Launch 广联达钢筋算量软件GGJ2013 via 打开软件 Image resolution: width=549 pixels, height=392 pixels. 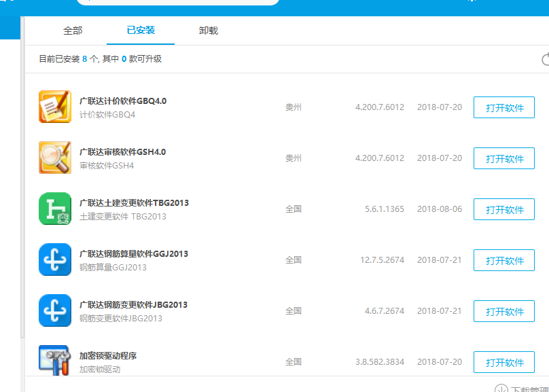click(504, 260)
